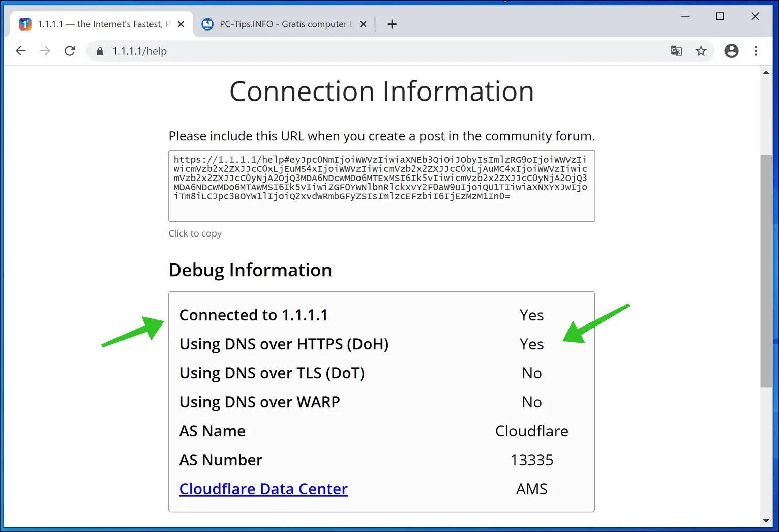Screen dimensions: 779x532
Task: Minimize the Chrome window
Action: [x=685, y=16]
